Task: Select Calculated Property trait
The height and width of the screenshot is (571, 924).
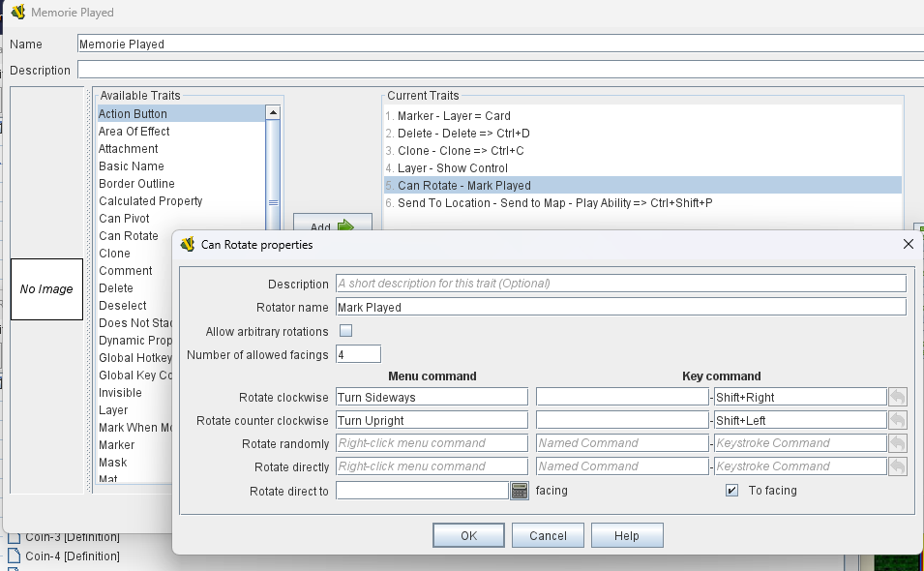Action: [182, 201]
